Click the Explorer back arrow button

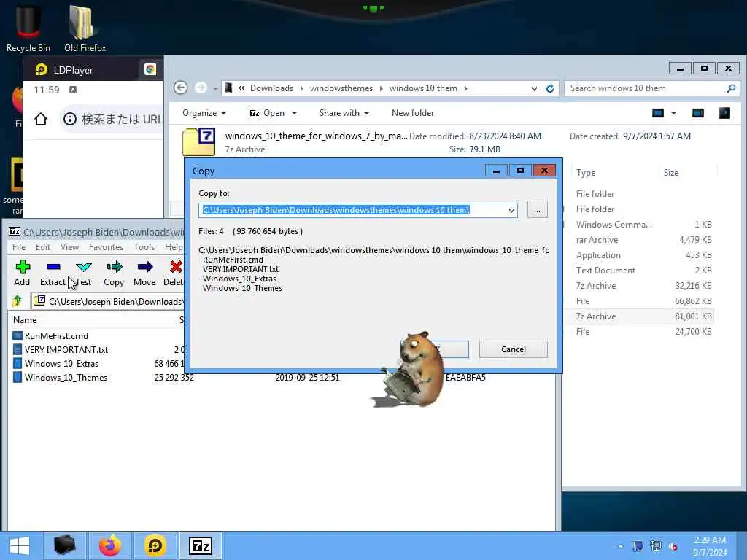click(x=180, y=87)
